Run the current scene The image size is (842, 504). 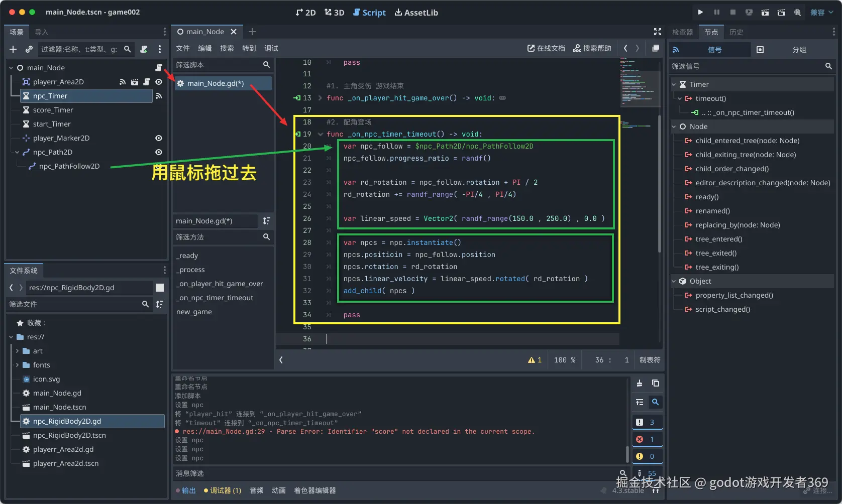(765, 12)
